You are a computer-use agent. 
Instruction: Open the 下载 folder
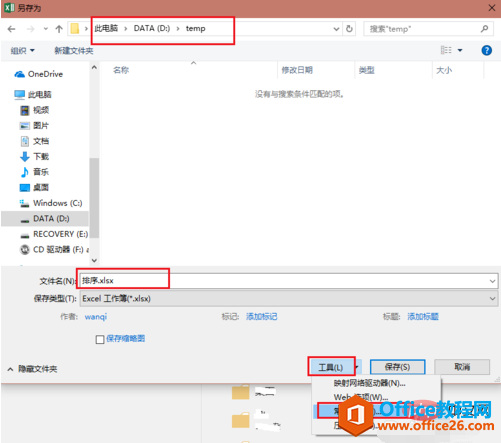coord(41,156)
